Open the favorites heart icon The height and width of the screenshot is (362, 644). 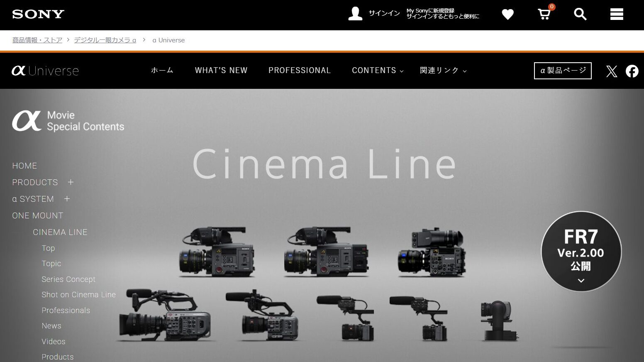tap(507, 15)
